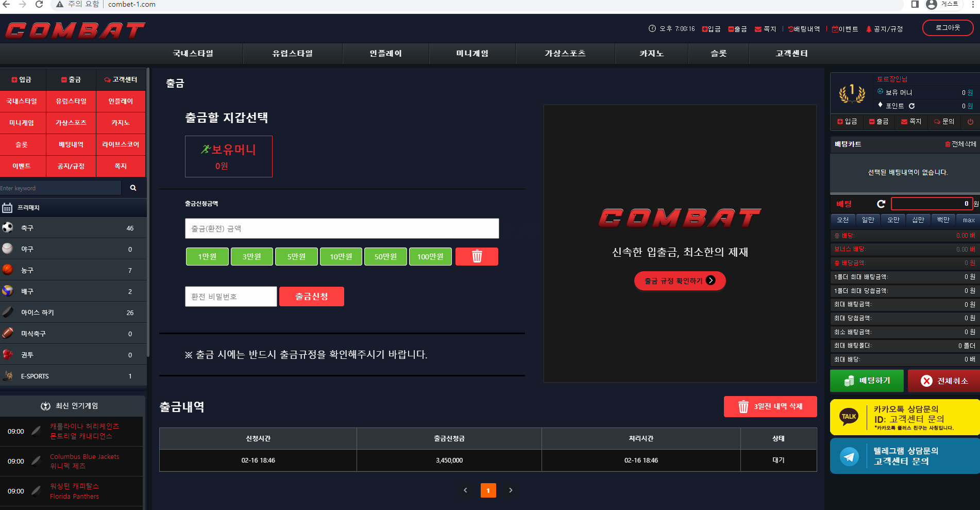This screenshot has height=510, width=980.
Task: Click the browser reload icon
Action: point(39,5)
